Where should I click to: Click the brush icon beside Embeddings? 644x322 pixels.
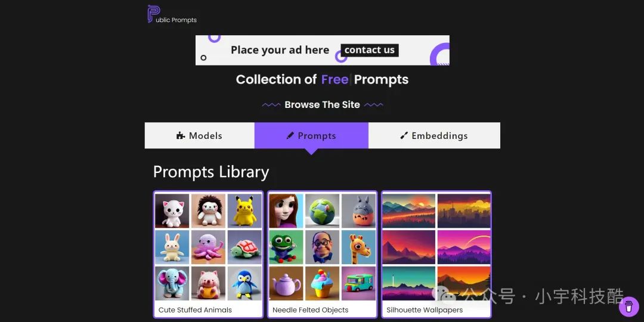404,135
